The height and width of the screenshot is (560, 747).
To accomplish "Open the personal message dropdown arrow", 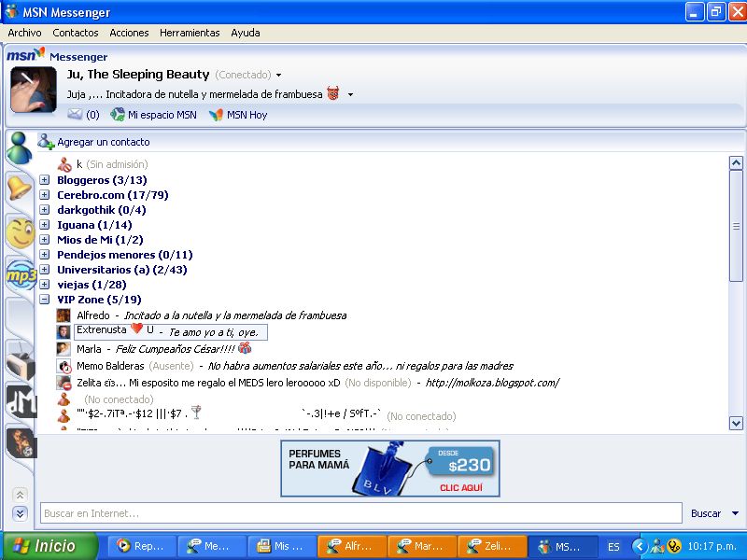I will 350,94.
